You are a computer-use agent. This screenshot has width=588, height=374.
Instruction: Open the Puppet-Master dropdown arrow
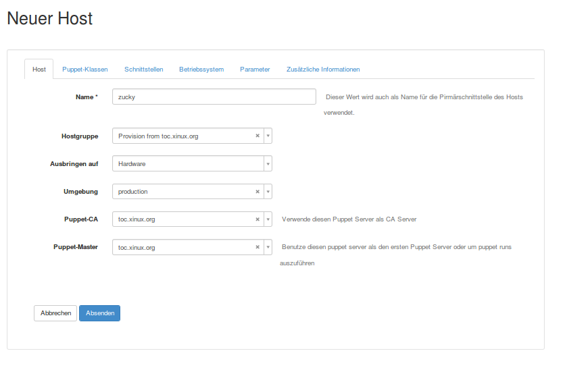tap(268, 248)
